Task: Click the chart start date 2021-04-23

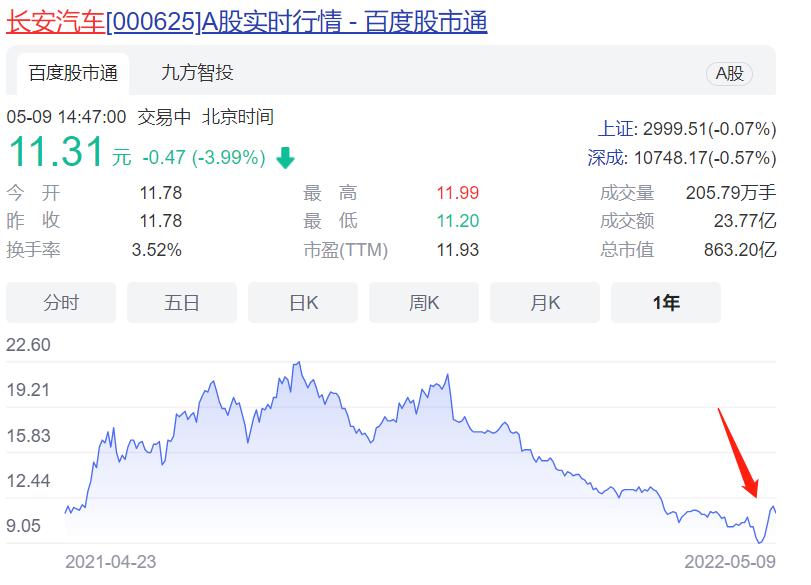Action: (111, 562)
